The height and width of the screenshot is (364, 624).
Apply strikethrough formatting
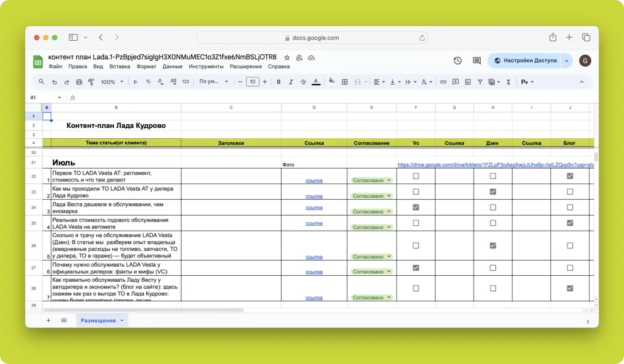coord(303,82)
